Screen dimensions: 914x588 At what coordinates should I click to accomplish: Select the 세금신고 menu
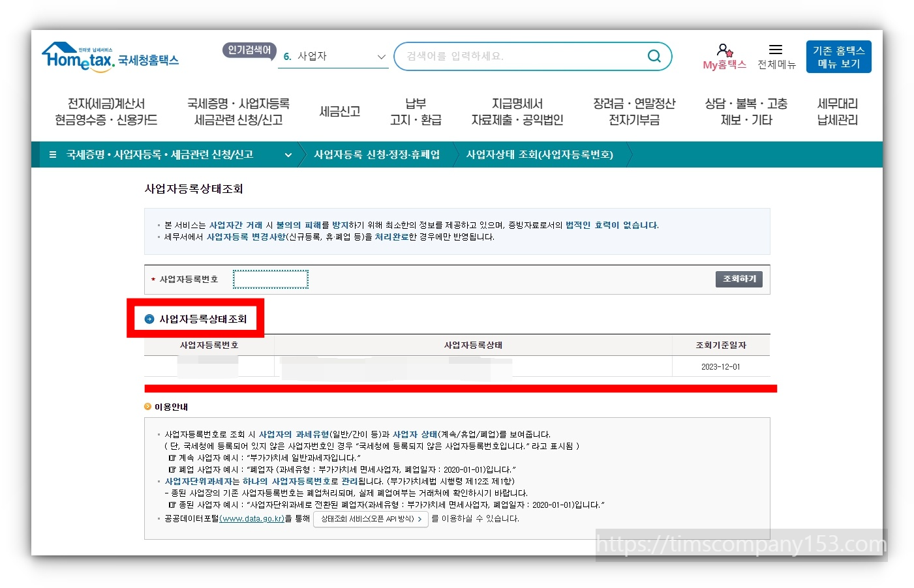[339, 111]
